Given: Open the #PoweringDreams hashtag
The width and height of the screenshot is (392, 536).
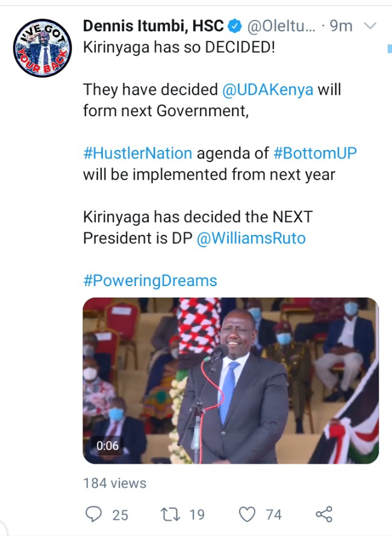Looking at the screenshot, I should pos(150,281).
